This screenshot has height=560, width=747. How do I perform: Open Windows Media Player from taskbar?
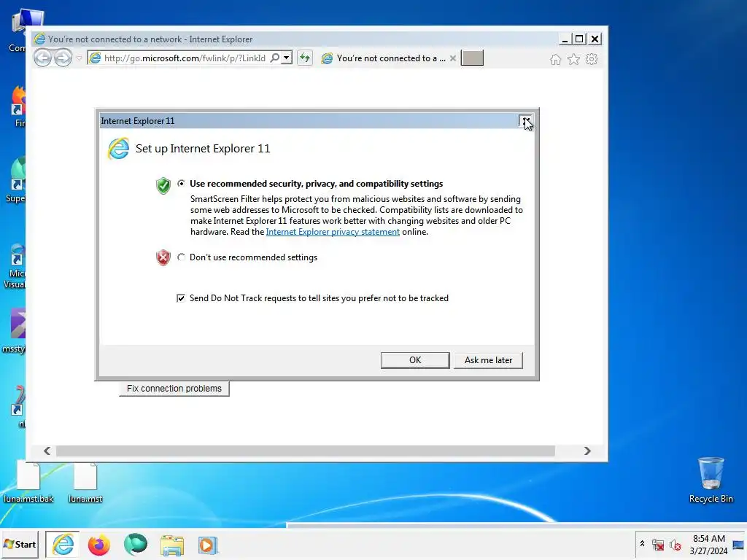coord(208,545)
